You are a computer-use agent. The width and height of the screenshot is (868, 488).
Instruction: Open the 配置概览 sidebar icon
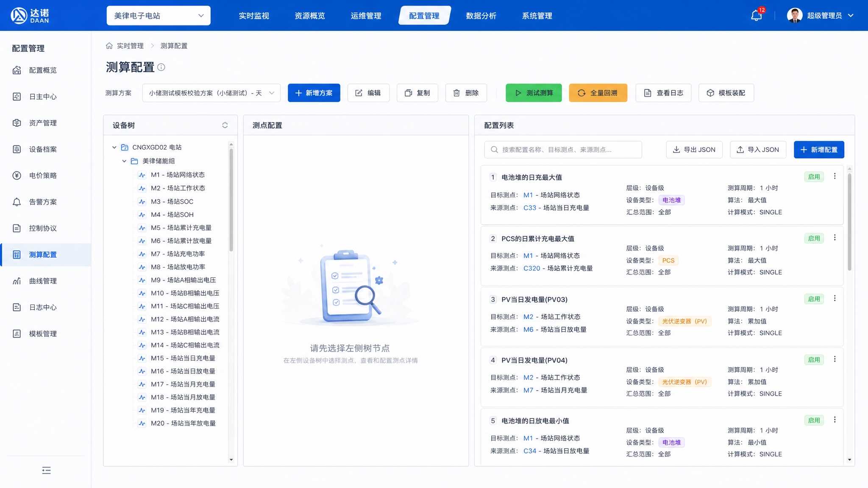(x=17, y=70)
